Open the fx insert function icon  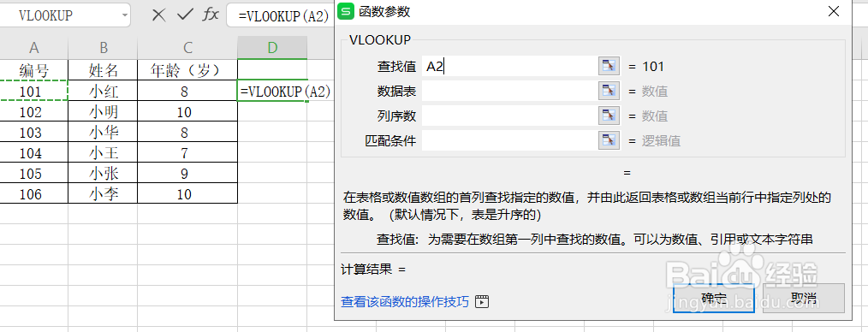[x=211, y=15]
